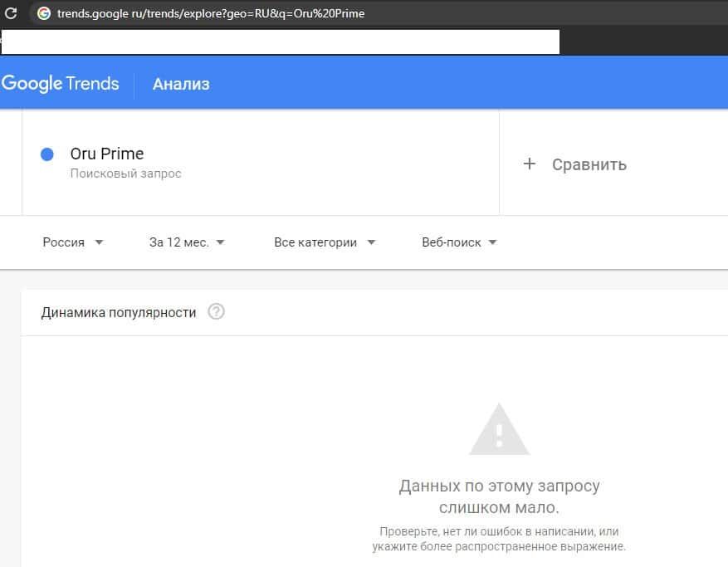Open the Все категории dropdown
Screen dimensions: 728x567
(325, 242)
